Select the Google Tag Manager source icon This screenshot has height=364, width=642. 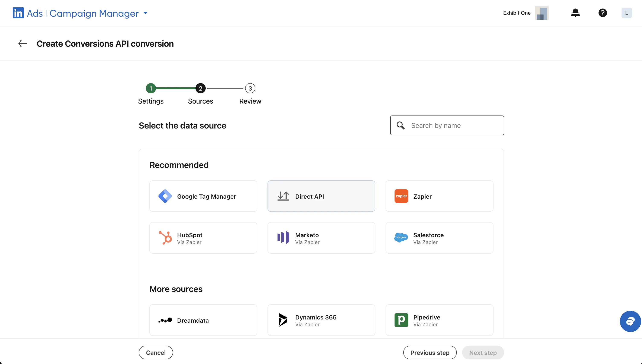165,196
